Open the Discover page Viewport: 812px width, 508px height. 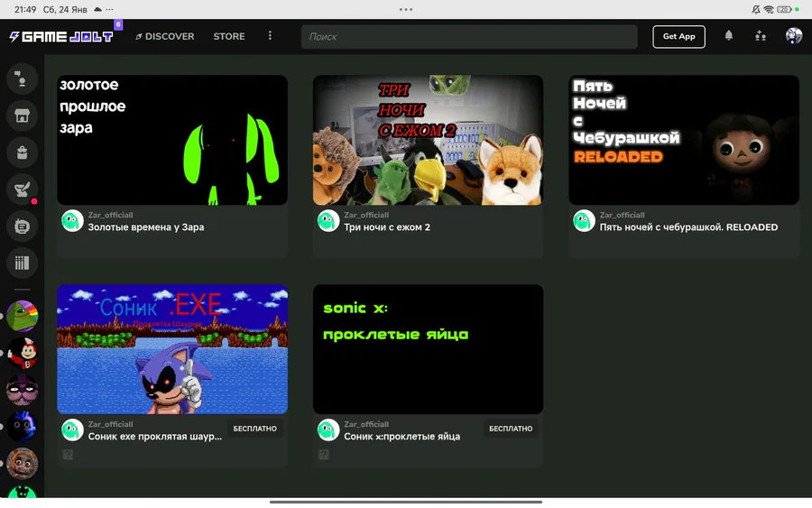point(165,36)
